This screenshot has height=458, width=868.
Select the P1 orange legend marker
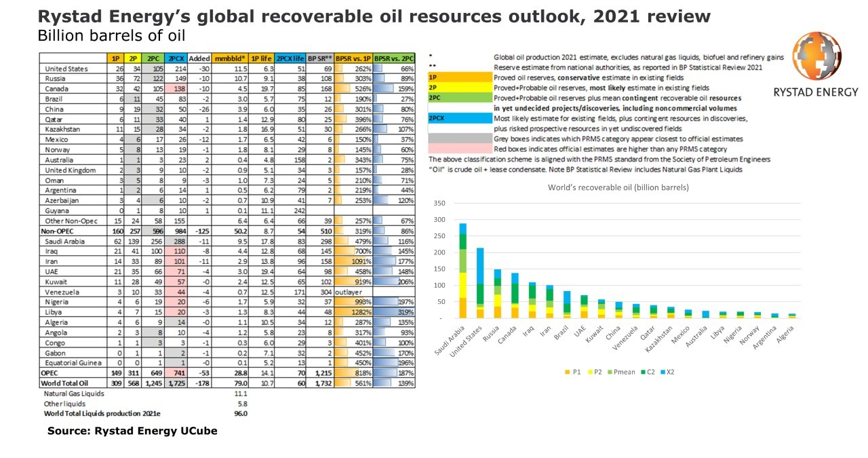567,372
